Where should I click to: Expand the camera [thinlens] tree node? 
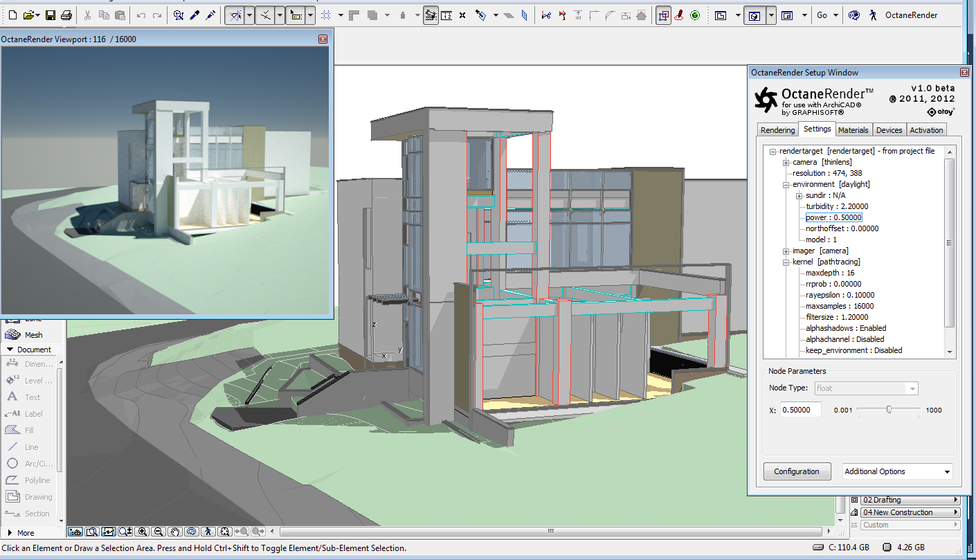tap(786, 163)
